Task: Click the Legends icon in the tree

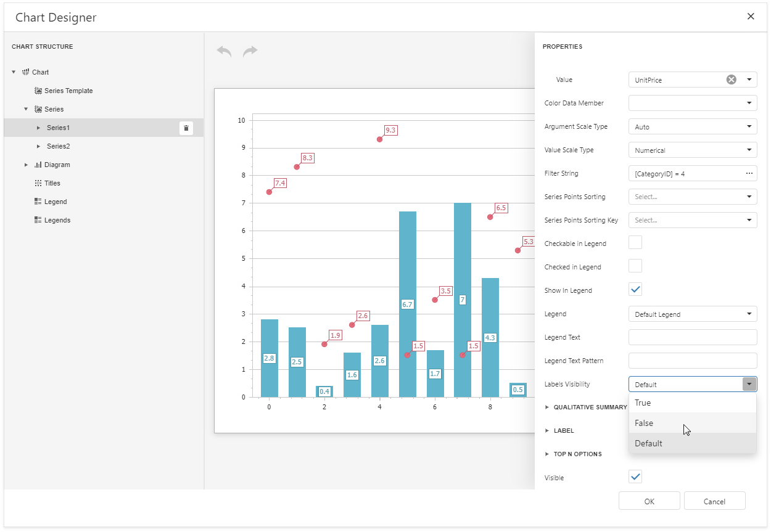Action: coord(36,220)
